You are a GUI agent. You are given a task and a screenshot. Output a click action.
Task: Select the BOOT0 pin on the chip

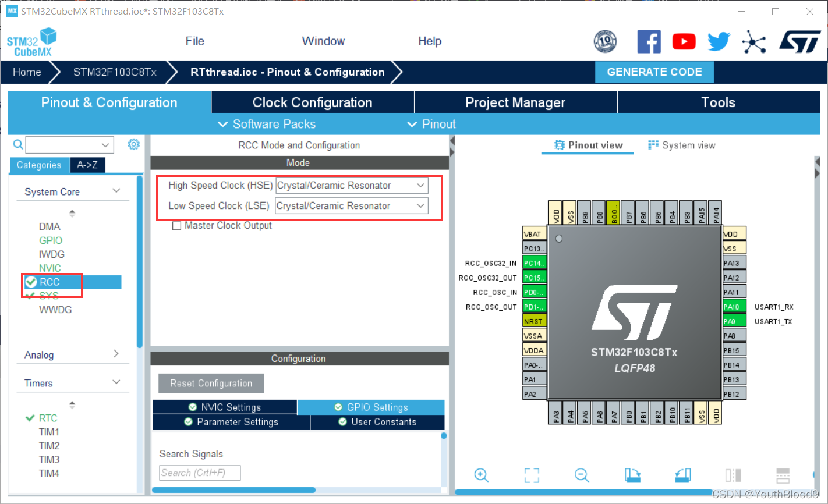[x=613, y=212]
